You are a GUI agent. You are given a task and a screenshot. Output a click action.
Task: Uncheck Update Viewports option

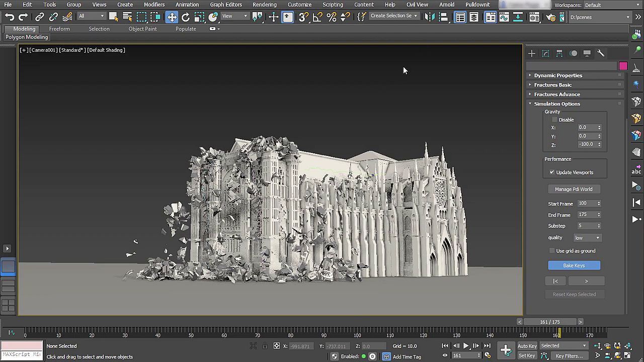(552, 172)
